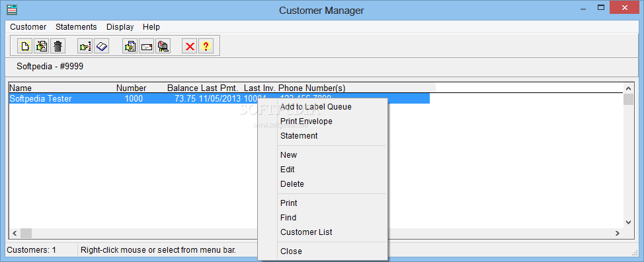This screenshot has height=262, width=644.
Task: Open the Statements menu
Action: pyautogui.click(x=77, y=27)
